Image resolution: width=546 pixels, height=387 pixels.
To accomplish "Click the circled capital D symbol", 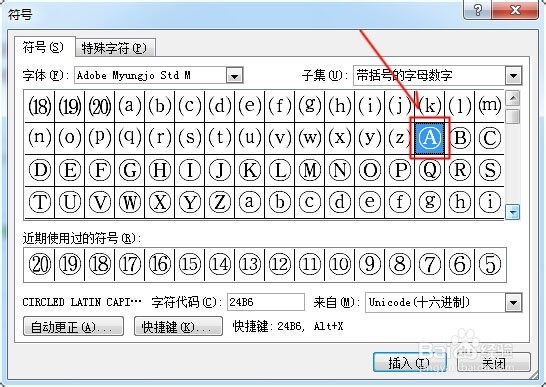I will point(40,170).
